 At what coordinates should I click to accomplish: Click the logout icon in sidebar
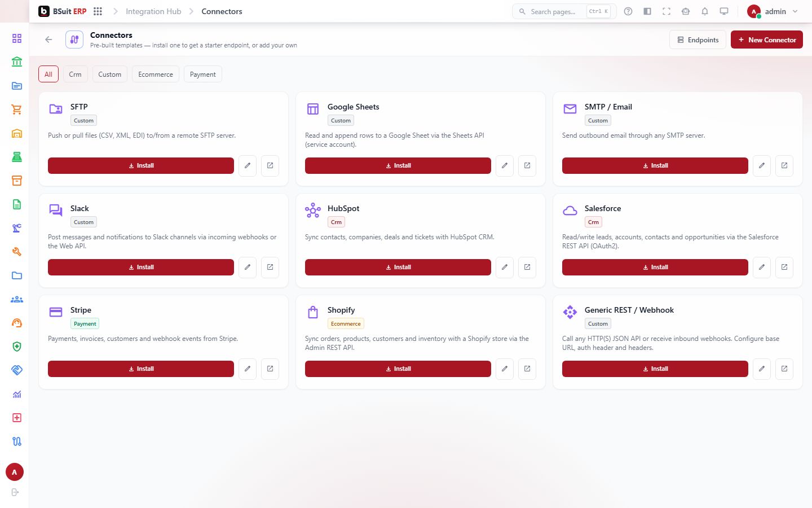[x=15, y=492]
